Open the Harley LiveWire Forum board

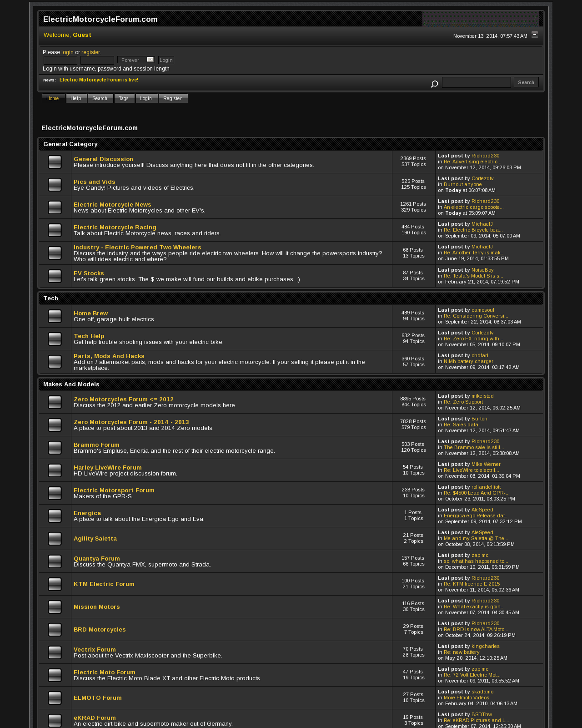pyautogui.click(x=108, y=467)
